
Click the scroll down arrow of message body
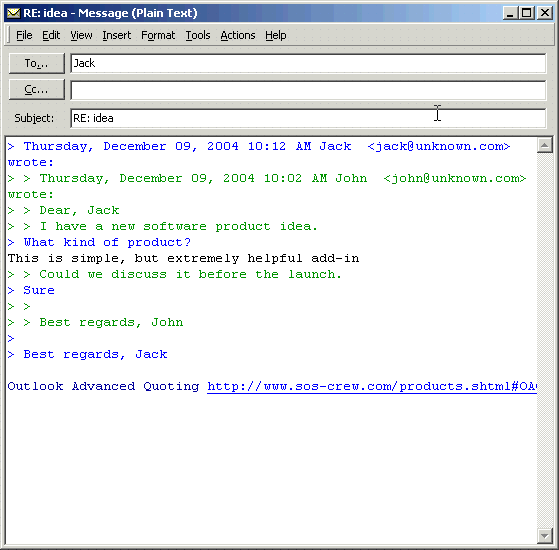(544, 536)
